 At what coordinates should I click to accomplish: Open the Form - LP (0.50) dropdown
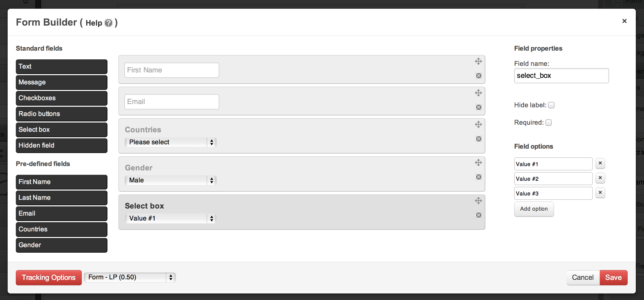(130, 277)
